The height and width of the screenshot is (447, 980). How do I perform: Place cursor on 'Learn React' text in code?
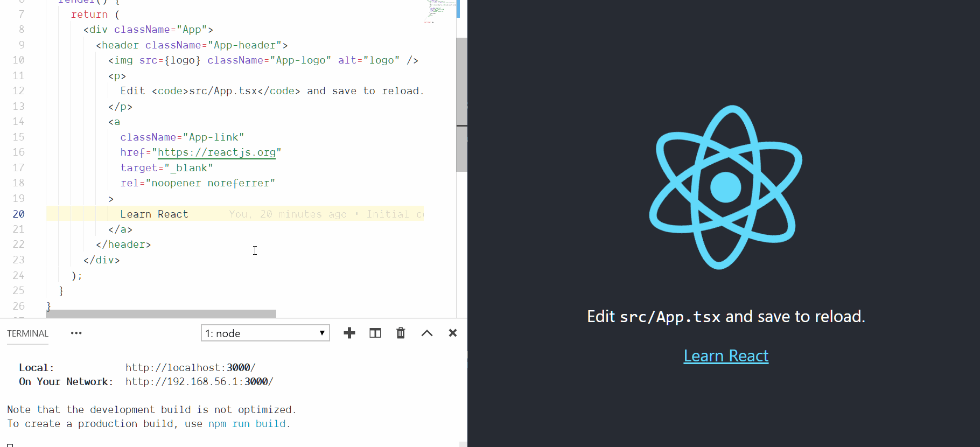click(x=154, y=214)
